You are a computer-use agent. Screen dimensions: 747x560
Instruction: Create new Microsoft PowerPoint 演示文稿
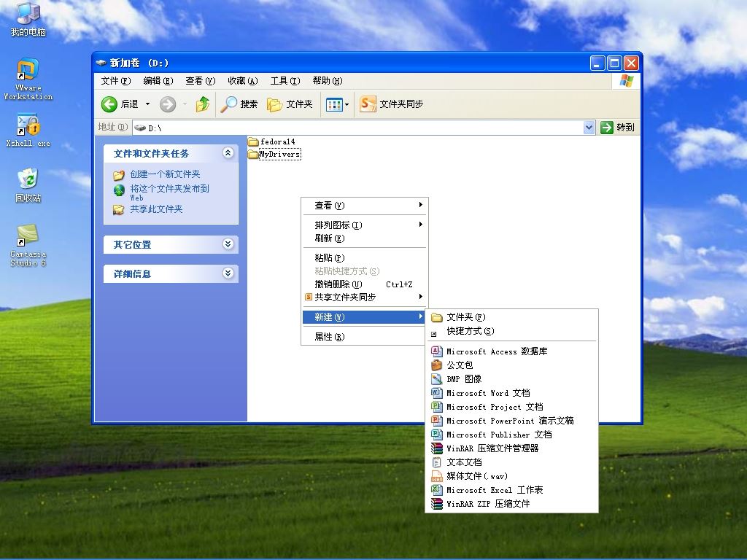point(511,421)
